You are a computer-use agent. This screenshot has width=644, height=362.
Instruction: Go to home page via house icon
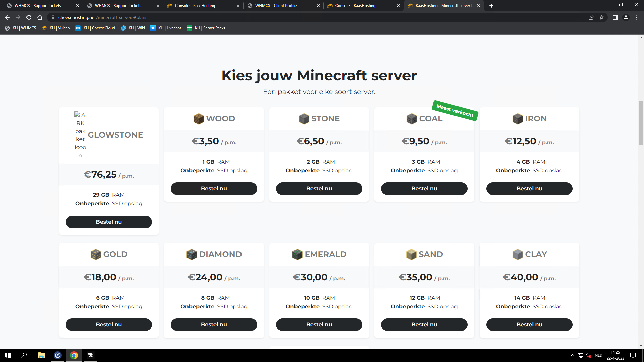[40, 17]
